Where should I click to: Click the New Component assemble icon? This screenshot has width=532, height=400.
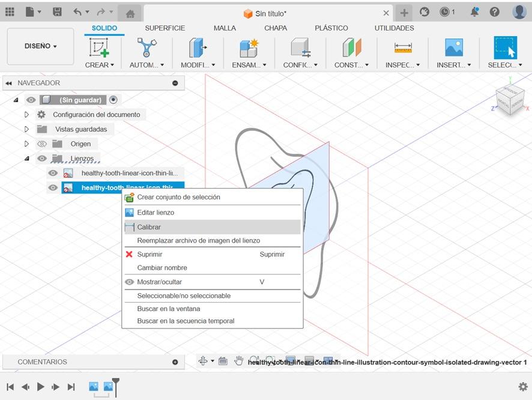pos(249,48)
